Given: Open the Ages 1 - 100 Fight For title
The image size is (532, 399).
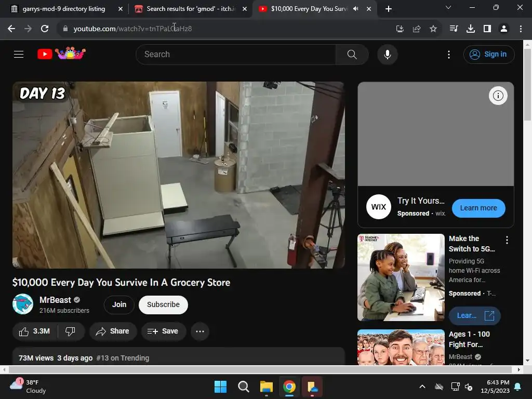Looking at the screenshot, I should [469, 339].
